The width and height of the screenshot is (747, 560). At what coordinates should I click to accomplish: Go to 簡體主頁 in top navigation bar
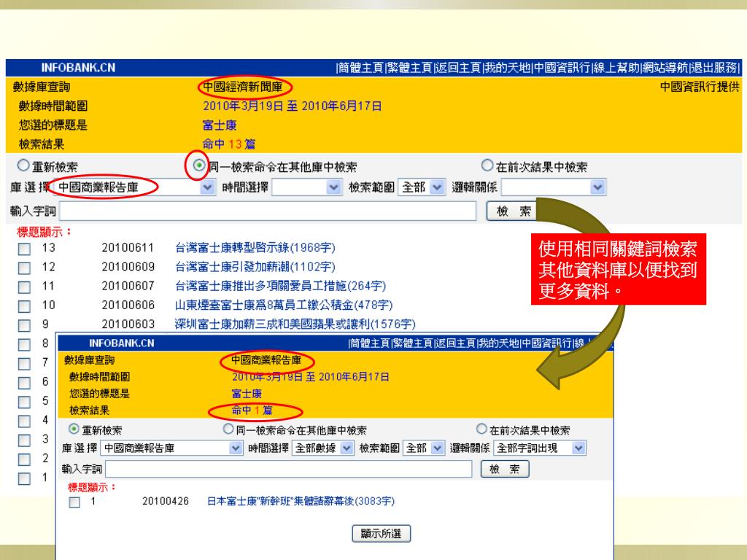(x=360, y=68)
